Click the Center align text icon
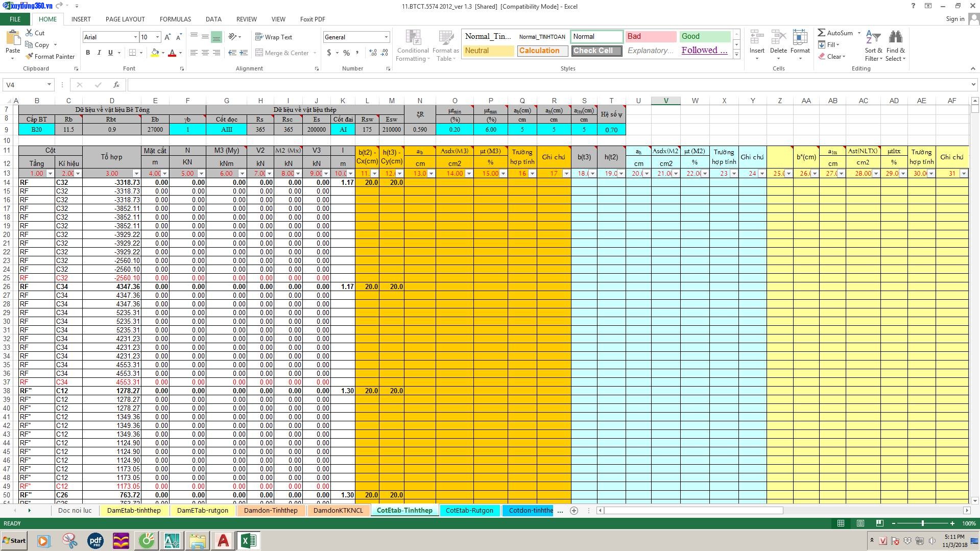 click(x=205, y=53)
